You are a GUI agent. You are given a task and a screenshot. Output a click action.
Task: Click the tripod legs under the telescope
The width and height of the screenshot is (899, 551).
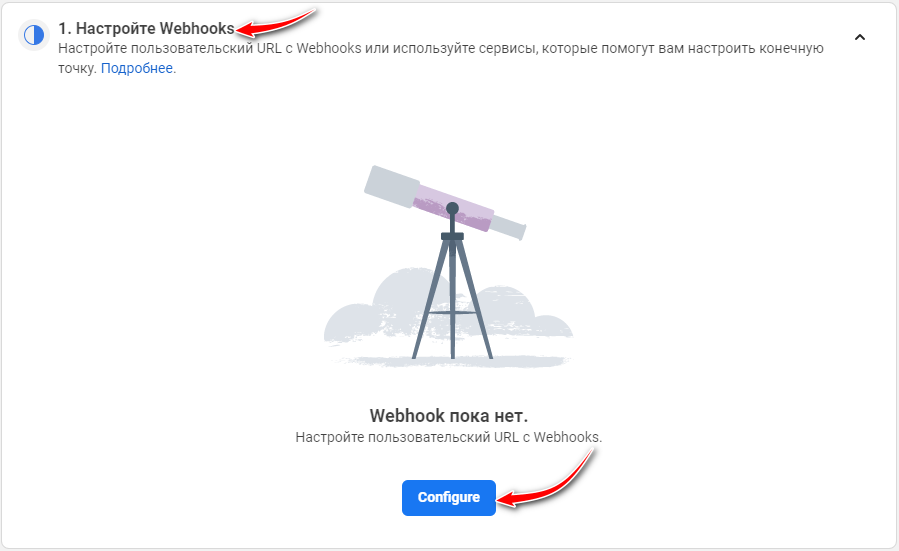coord(452,298)
